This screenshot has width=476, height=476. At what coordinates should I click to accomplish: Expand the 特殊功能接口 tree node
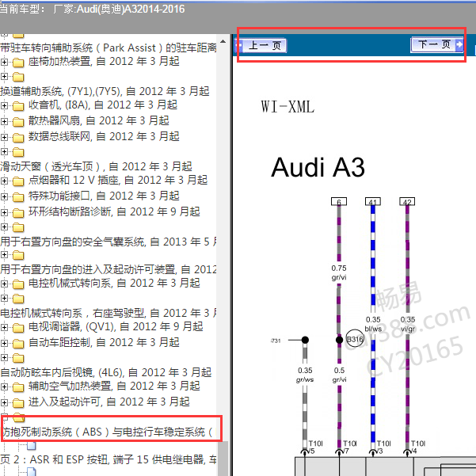4,196
